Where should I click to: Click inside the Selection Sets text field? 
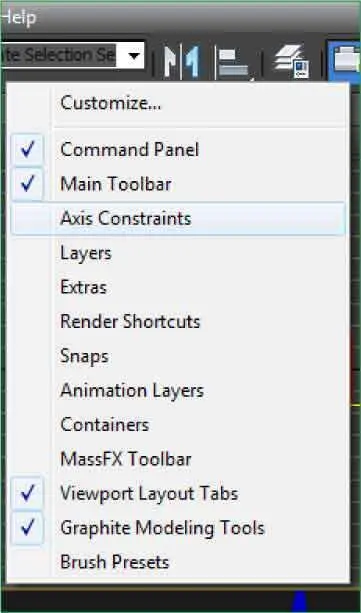59,56
